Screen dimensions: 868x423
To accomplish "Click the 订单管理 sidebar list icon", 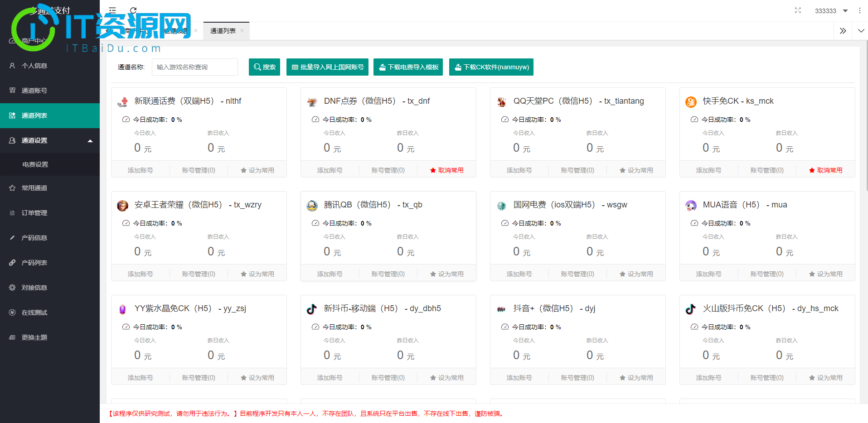I will pyautogui.click(x=12, y=213).
